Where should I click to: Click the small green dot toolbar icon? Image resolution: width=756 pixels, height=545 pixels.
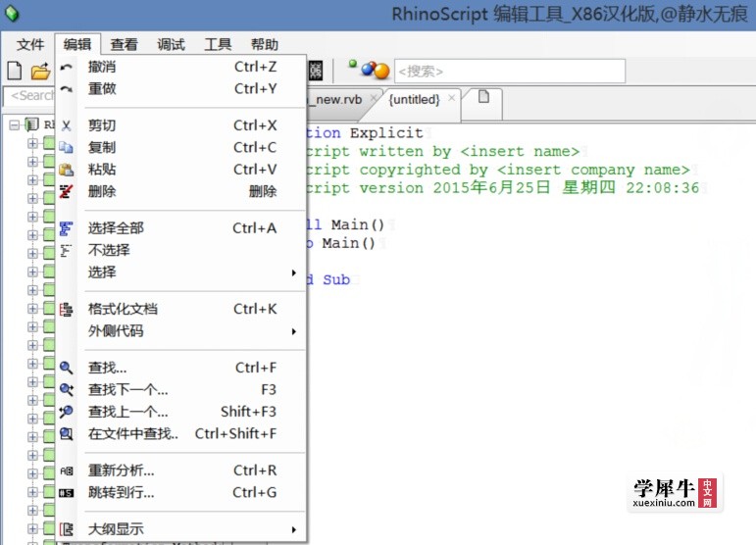[x=353, y=64]
